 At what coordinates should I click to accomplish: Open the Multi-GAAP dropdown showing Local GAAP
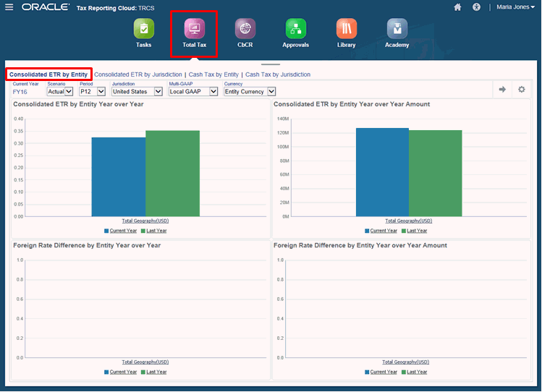pyautogui.click(x=193, y=92)
